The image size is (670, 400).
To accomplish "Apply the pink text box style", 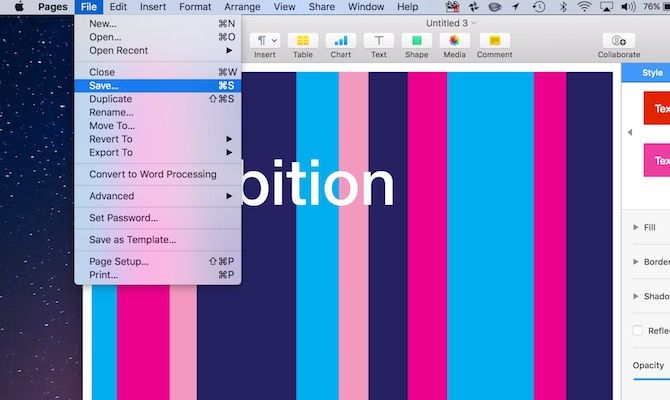I will click(x=657, y=160).
